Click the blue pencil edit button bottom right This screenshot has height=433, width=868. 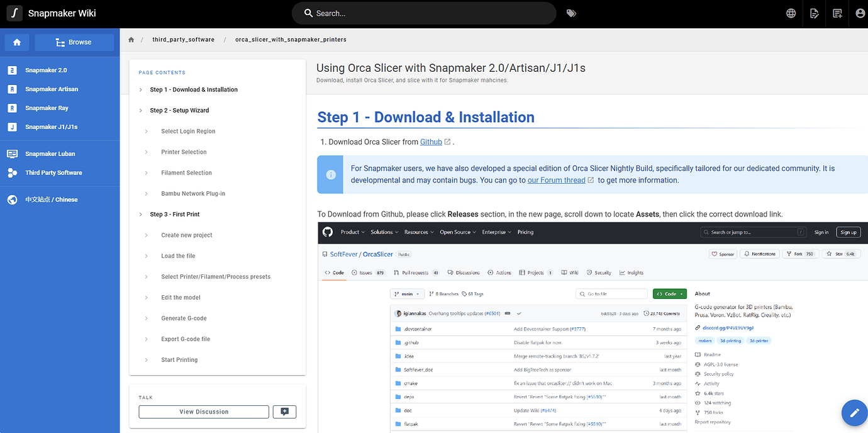(x=854, y=413)
